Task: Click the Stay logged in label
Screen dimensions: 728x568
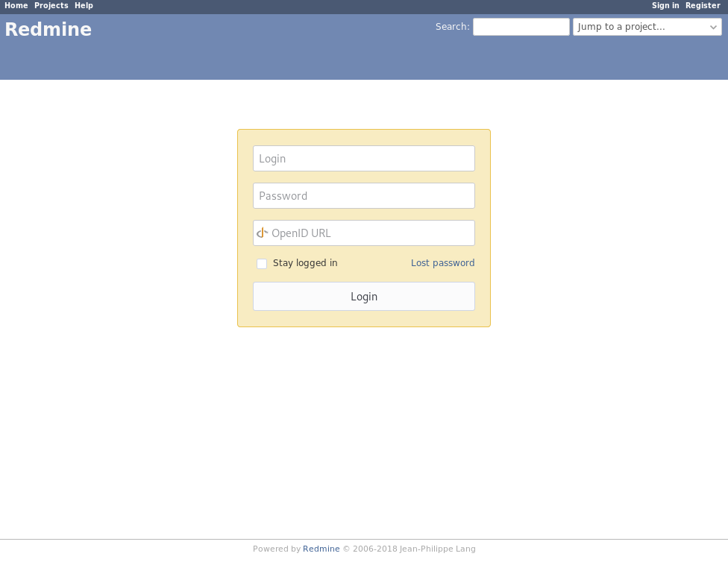Action: coord(305,263)
